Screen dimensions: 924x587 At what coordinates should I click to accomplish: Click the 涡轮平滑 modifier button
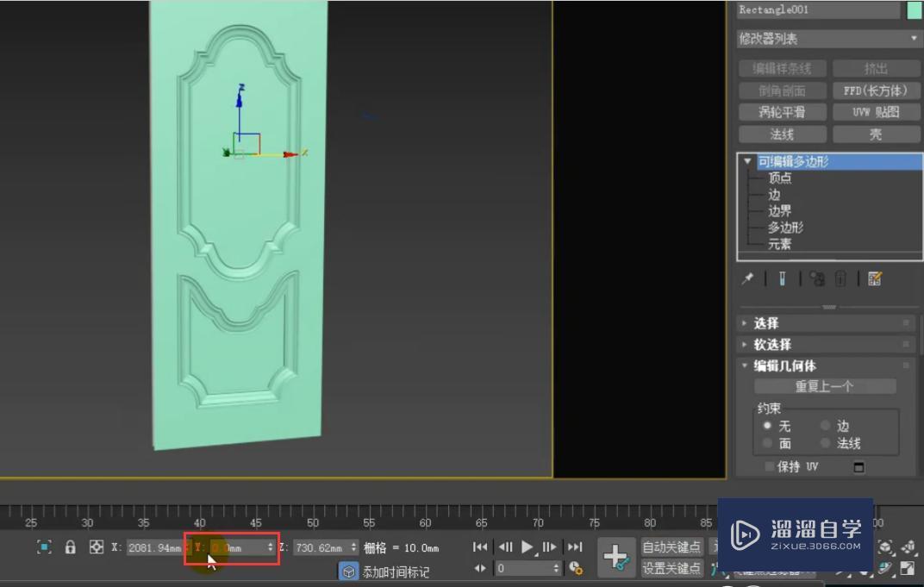click(782, 112)
